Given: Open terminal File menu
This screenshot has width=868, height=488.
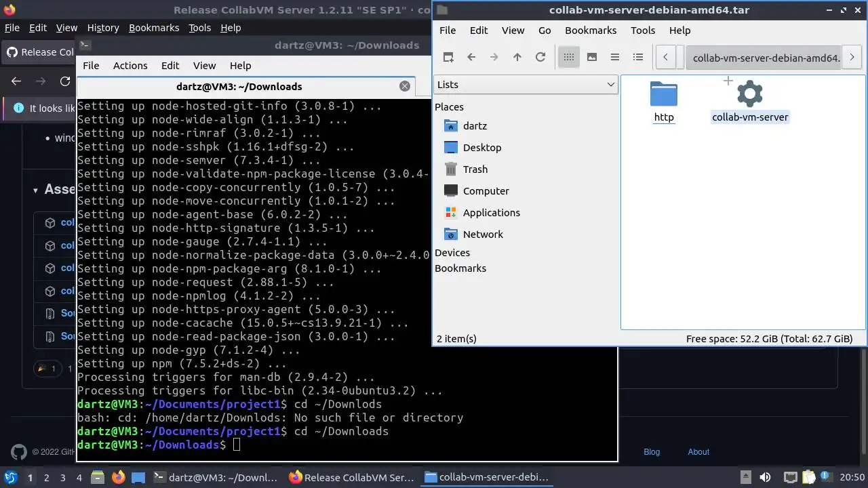Looking at the screenshot, I should tap(91, 66).
